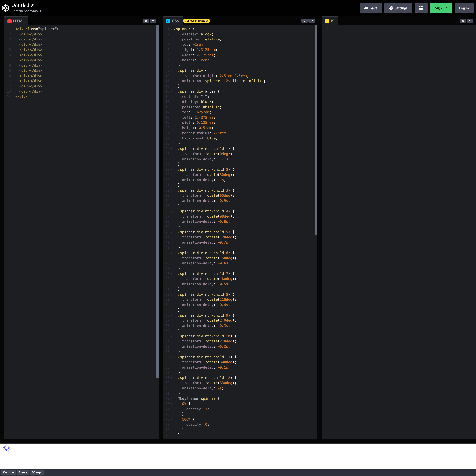Click the CodePen logo icon
The width and height of the screenshot is (476, 476).
(x=6, y=8)
